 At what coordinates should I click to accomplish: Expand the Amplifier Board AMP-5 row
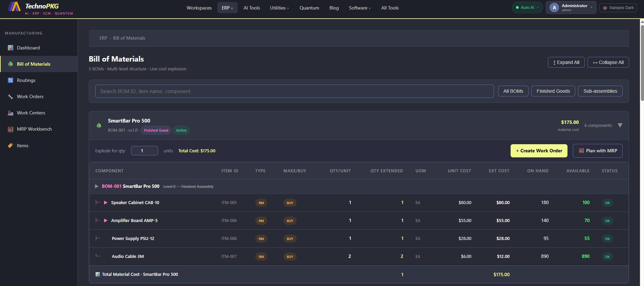point(106,221)
